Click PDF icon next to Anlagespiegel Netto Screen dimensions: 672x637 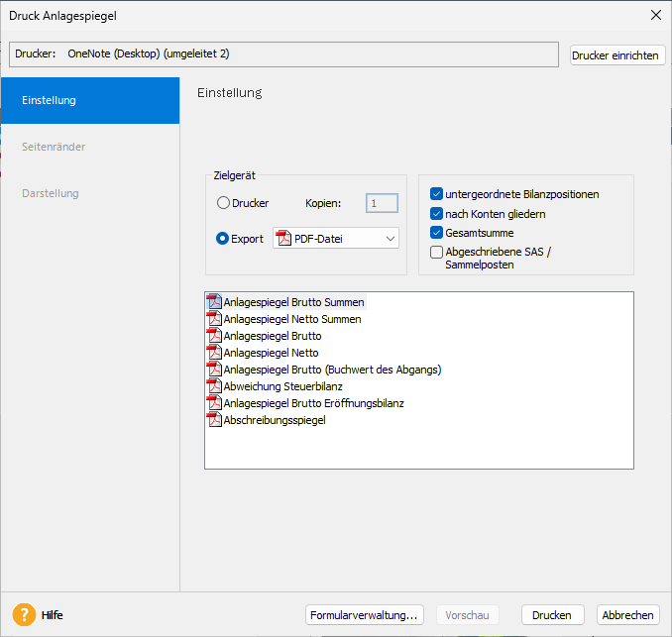214,353
